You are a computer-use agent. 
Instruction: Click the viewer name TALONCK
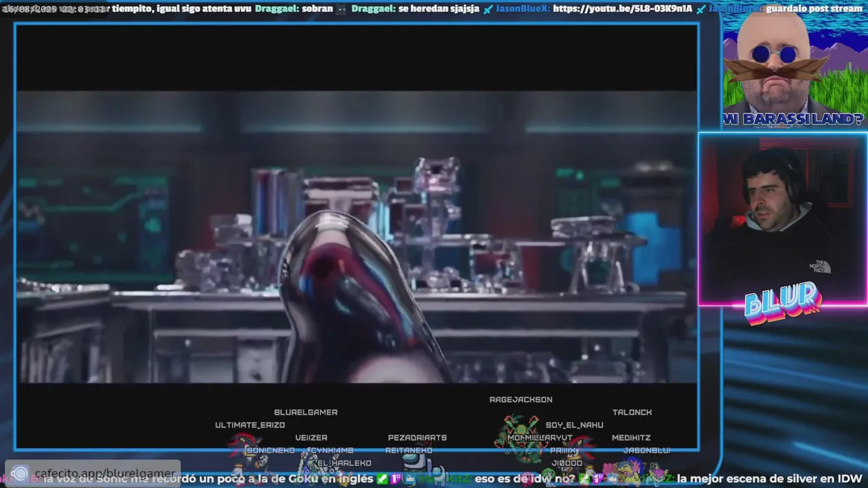tap(632, 412)
